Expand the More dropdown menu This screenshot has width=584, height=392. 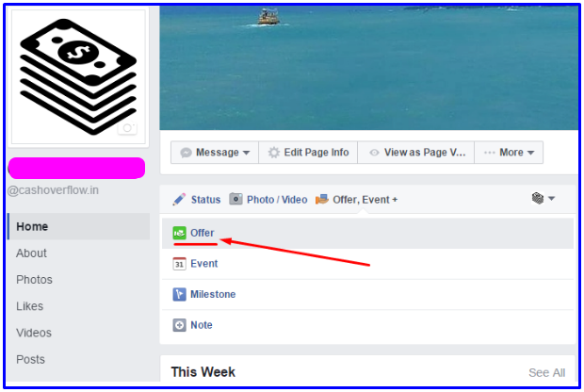point(509,153)
